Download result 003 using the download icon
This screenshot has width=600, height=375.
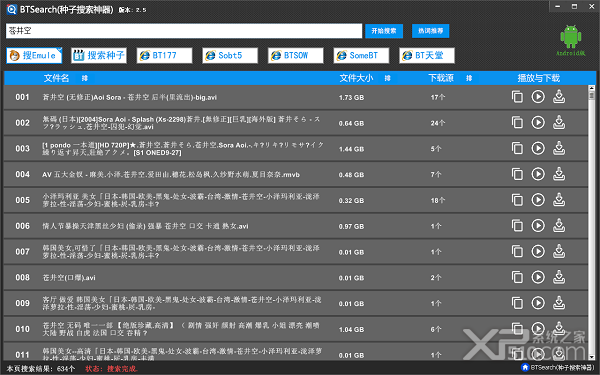point(559,148)
